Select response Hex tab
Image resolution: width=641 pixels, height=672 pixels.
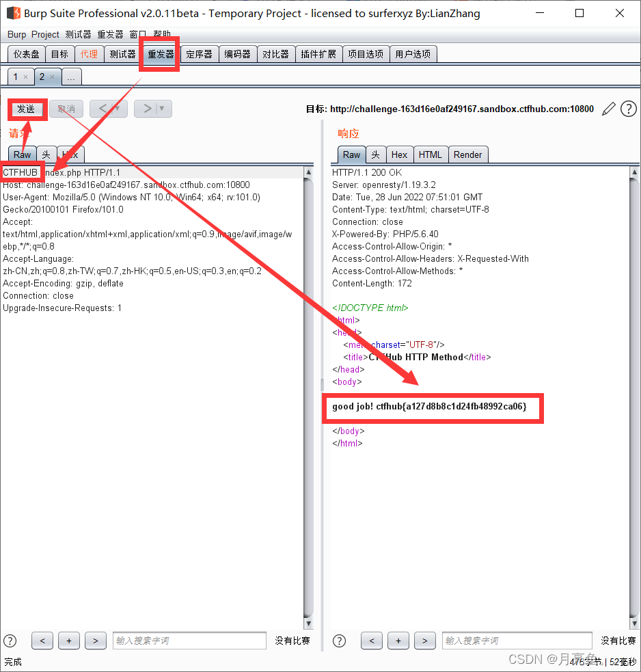pyautogui.click(x=399, y=154)
